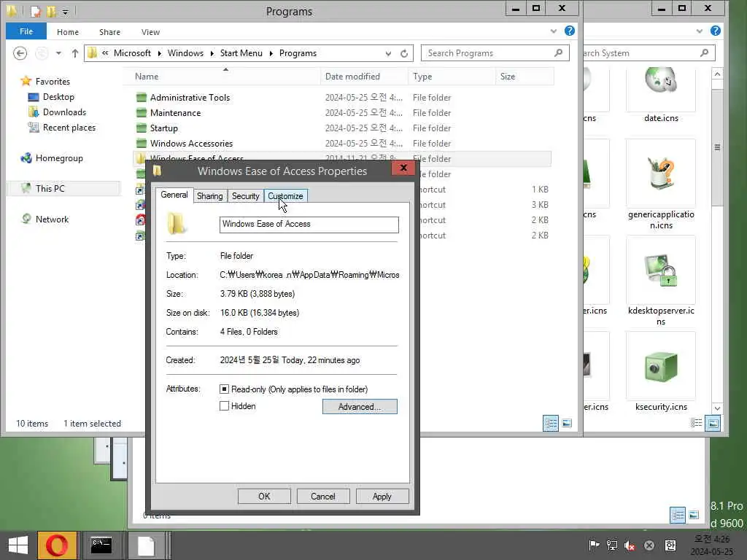Click muted volume tray icon
The width and height of the screenshot is (747, 560).
coord(630,545)
